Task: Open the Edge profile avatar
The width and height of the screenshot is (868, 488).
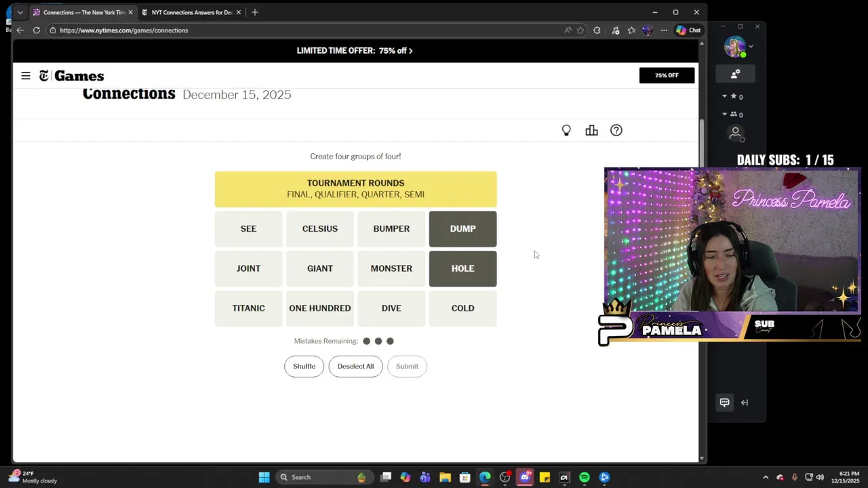Action: tap(647, 30)
